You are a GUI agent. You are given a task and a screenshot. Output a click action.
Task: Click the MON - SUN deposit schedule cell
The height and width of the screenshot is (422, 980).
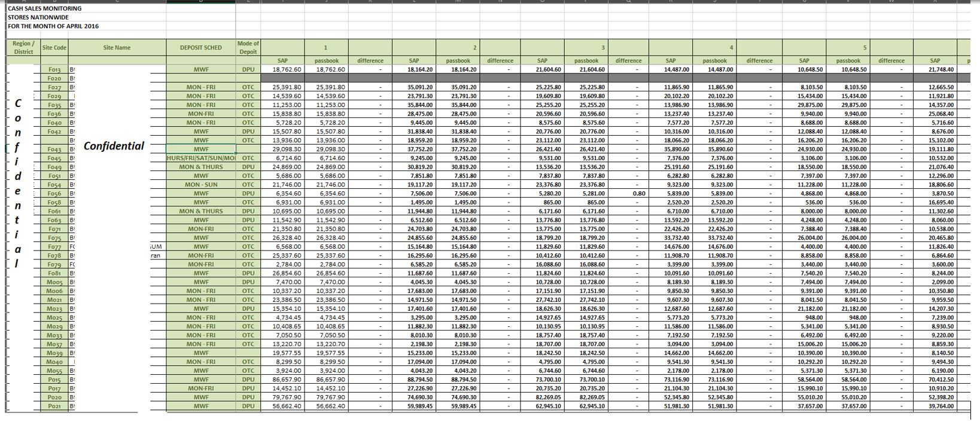201,185
